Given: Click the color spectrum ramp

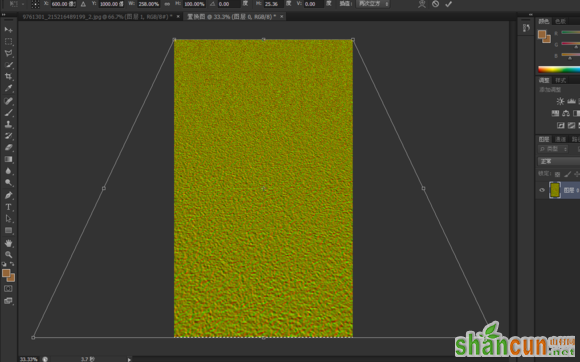Looking at the screenshot, I should [x=559, y=70].
